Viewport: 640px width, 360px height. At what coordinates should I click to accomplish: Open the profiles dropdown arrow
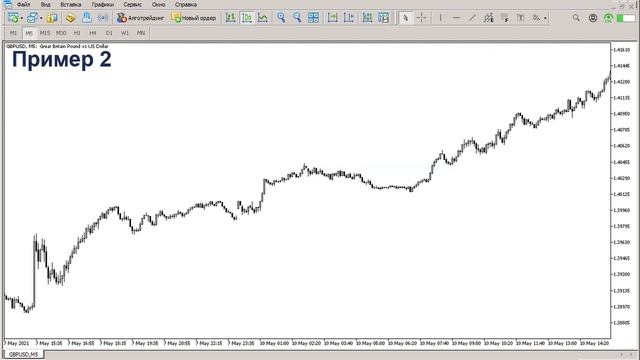click(x=41, y=18)
